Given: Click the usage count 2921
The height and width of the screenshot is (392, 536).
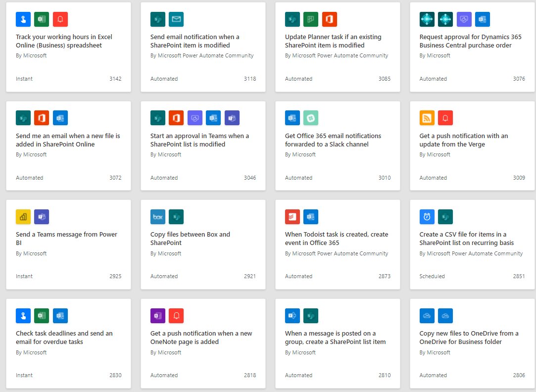Looking at the screenshot, I should pos(250,276).
